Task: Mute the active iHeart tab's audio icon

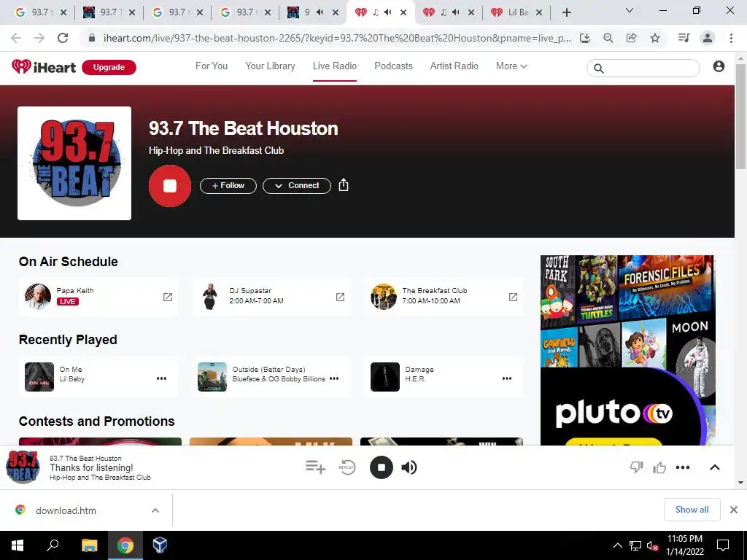Action: pos(388,12)
